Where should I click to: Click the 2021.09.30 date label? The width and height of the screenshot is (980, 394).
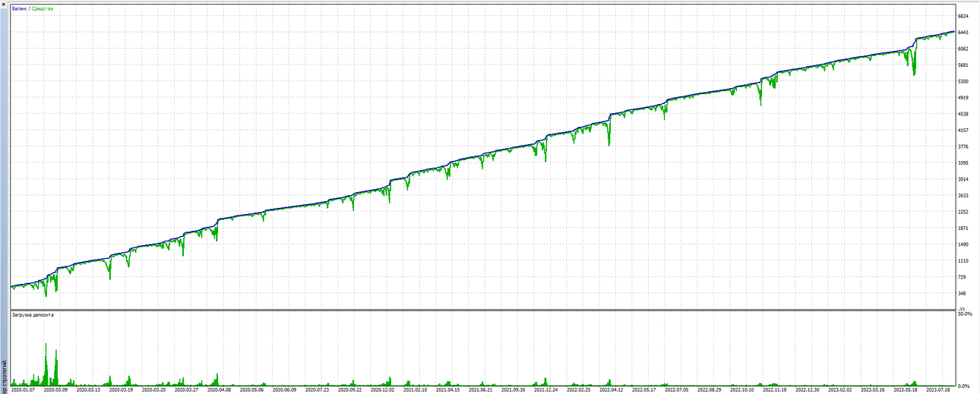pyautogui.click(x=514, y=389)
